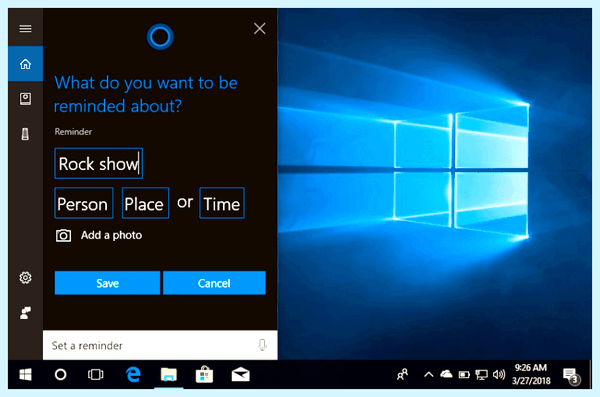This screenshot has width=600, height=397.
Task: Open the Mail app from taskbar
Action: [x=241, y=374]
